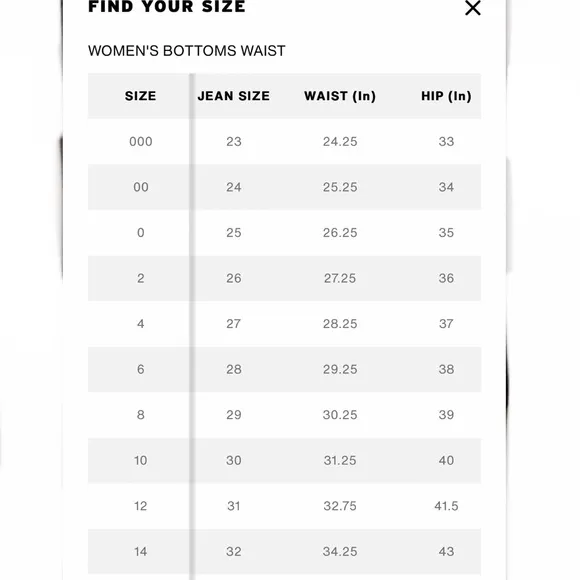The image size is (580, 580).
Task: Click hip value 41.5
Action: [x=446, y=506]
